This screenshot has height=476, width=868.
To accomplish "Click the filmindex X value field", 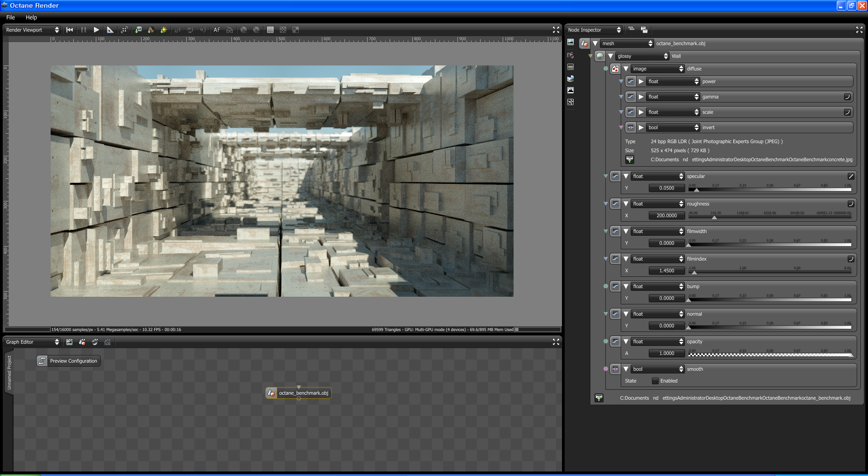I will point(666,271).
